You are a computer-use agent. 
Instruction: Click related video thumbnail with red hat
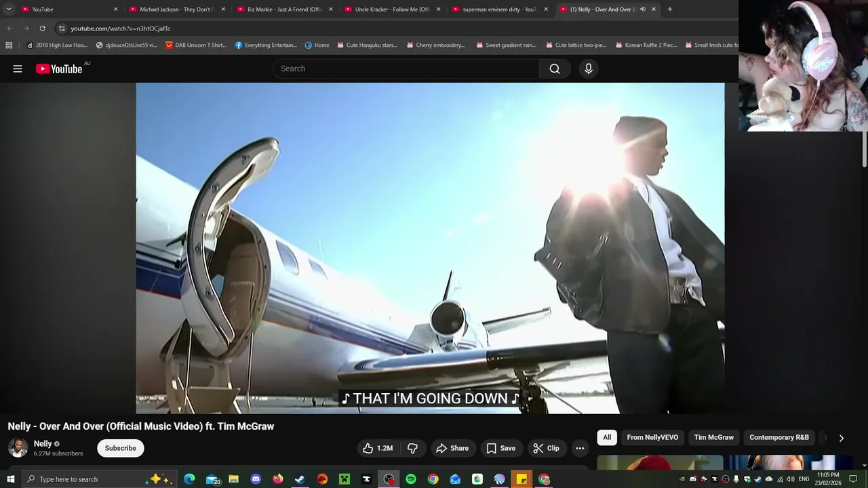click(x=660, y=463)
